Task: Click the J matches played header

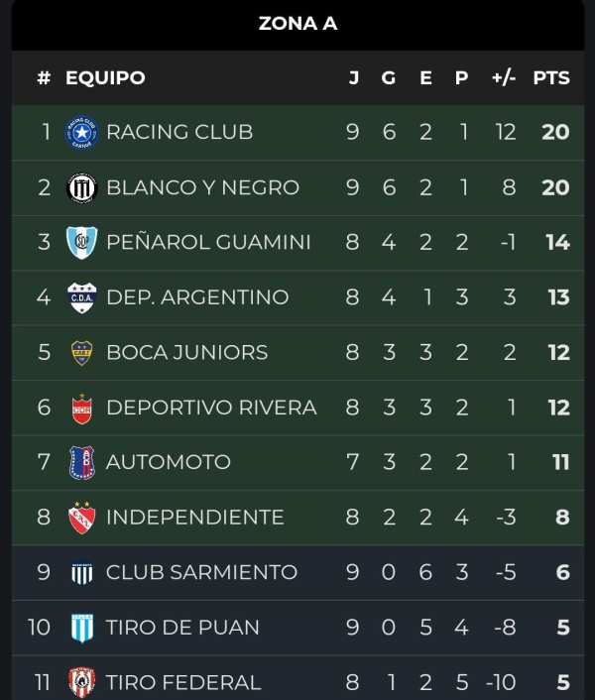Action: coord(353,77)
